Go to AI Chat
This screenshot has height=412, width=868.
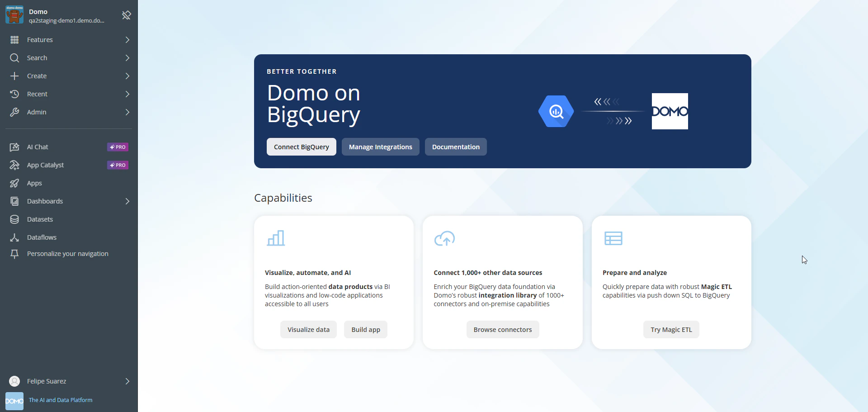tap(69, 147)
